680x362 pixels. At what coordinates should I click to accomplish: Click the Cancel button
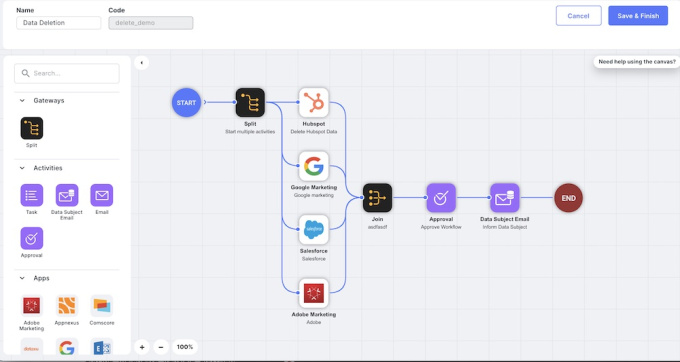(x=579, y=16)
